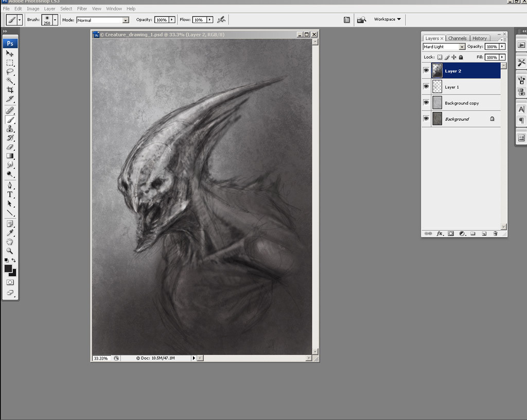Select the Background copy layer
This screenshot has height=420, width=527.
click(x=462, y=103)
